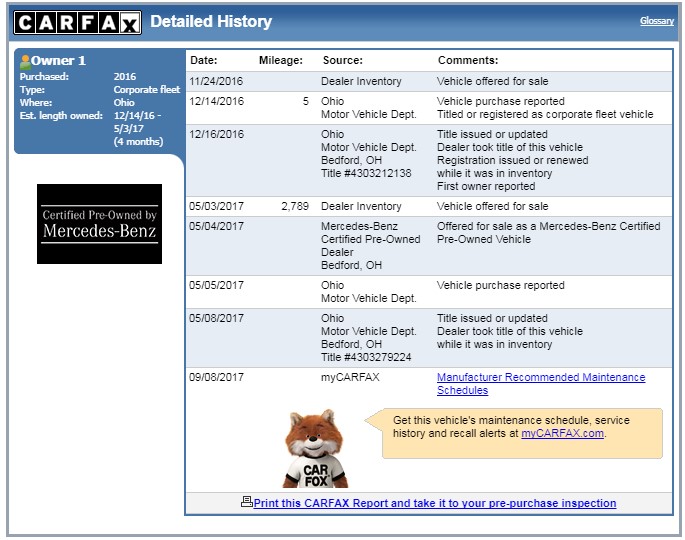Visit the myCARFAX.com link

tap(563, 433)
